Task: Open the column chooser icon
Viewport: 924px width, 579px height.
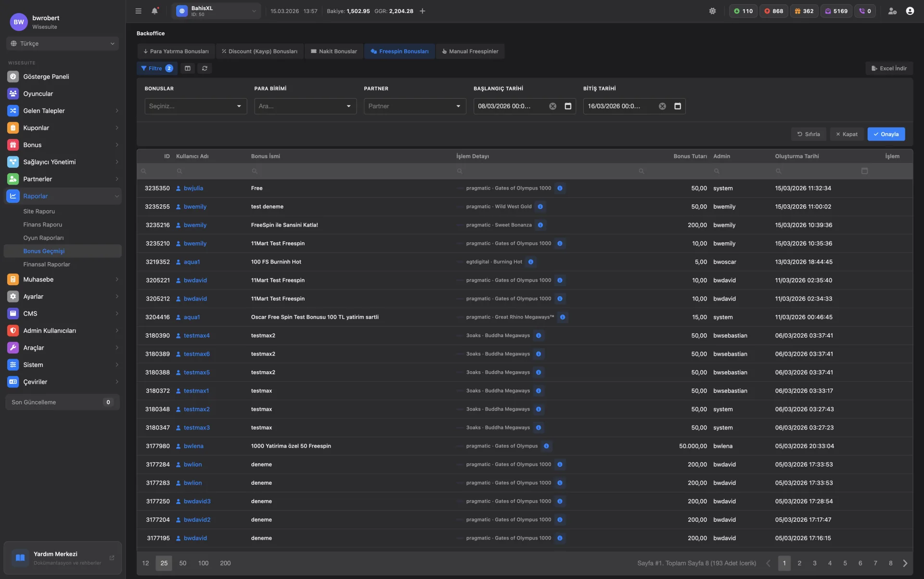Action: (x=188, y=68)
